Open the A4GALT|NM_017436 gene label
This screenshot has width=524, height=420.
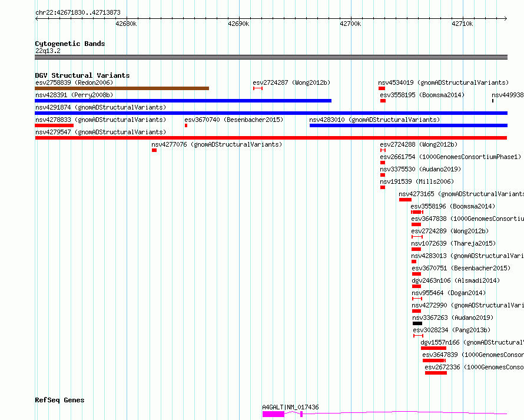(x=290, y=407)
